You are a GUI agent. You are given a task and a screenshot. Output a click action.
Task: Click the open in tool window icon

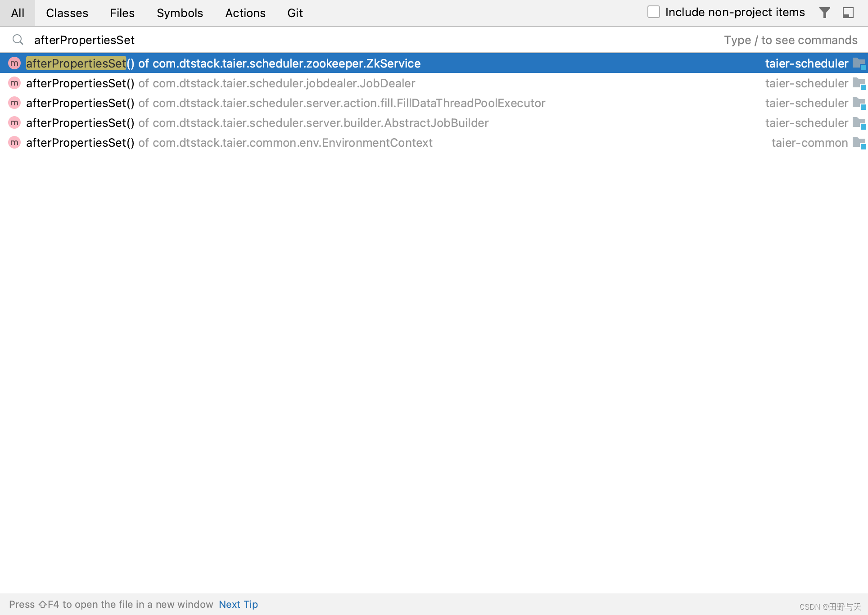(x=848, y=13)
